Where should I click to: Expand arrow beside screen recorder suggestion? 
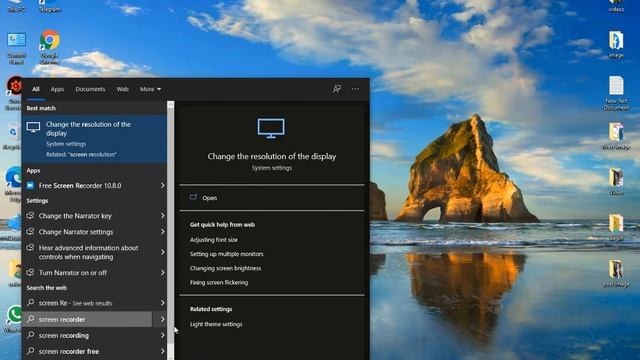tap(162, 319)
